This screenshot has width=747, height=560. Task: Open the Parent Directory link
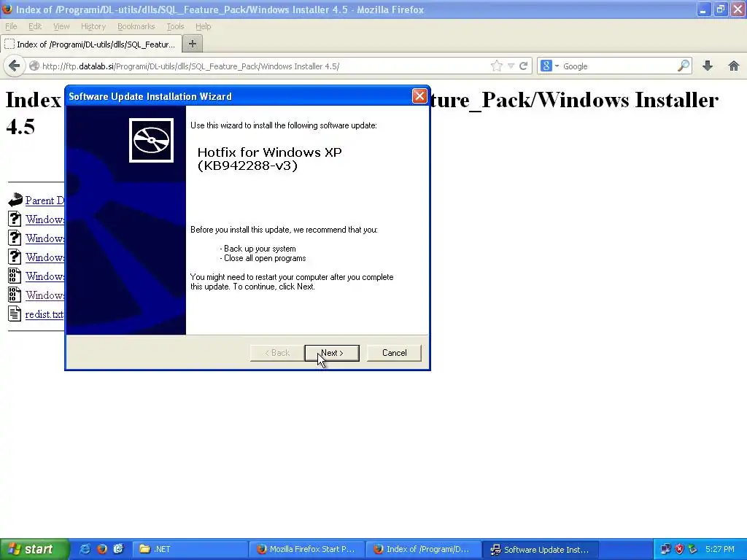pos(44,201)
